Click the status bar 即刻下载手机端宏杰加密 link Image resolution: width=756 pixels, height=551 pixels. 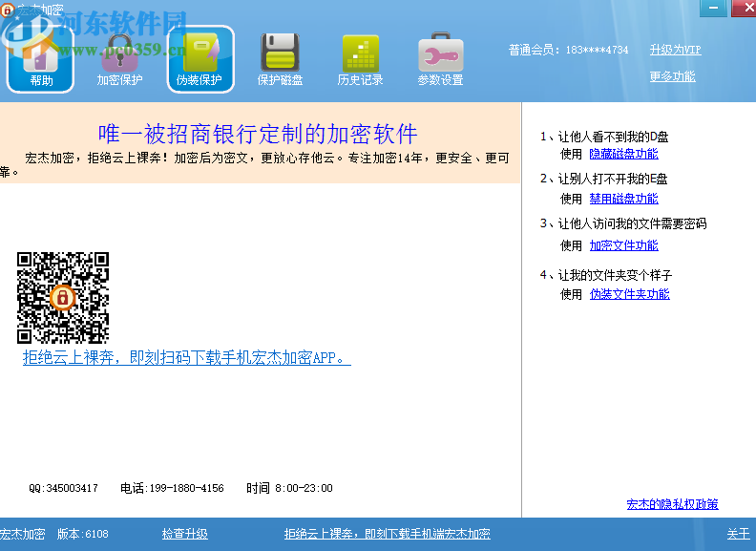pos(388,534)
